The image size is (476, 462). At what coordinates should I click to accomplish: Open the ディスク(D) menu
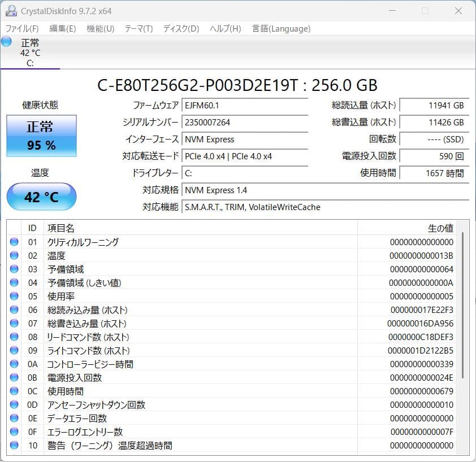[x=181, y=28]
